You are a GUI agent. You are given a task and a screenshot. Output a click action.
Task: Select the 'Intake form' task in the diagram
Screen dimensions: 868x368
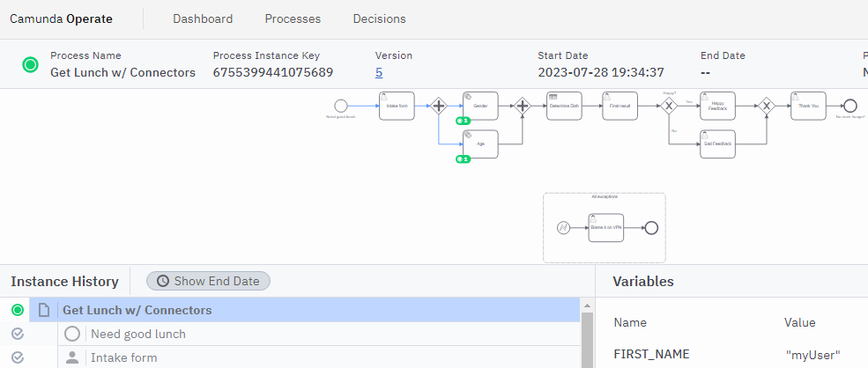[397, 106]
